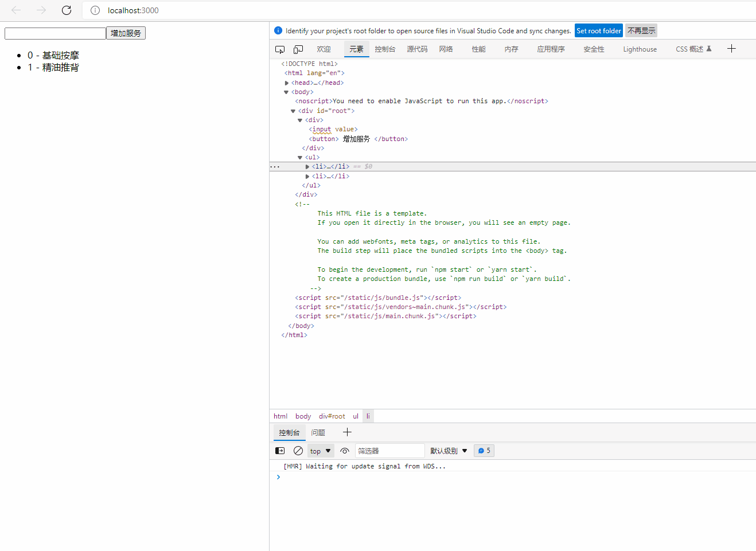Switch to the 应用程序 tab

(x=551, y=49)
